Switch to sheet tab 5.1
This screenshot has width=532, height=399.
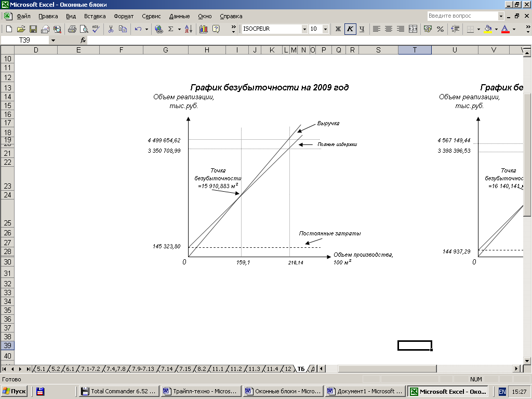coord(41,369)
